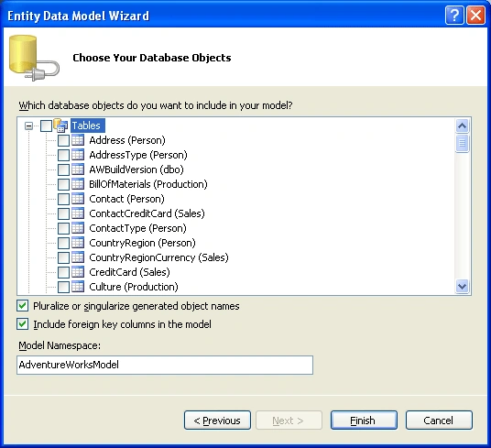
Task: Click the table icon for BillOfMaterials (Production)
Action: coord(78,184)
